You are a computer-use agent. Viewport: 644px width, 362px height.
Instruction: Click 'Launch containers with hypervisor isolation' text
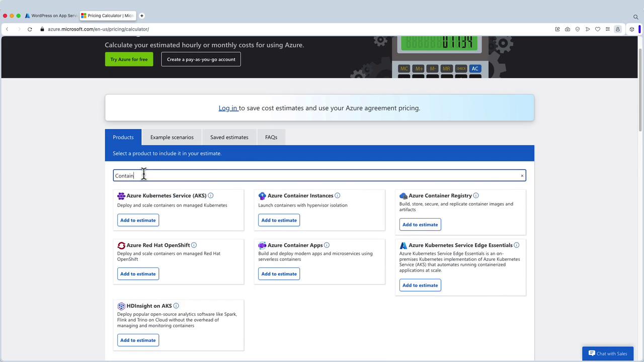pyautogui.click(x=303, y=205)
